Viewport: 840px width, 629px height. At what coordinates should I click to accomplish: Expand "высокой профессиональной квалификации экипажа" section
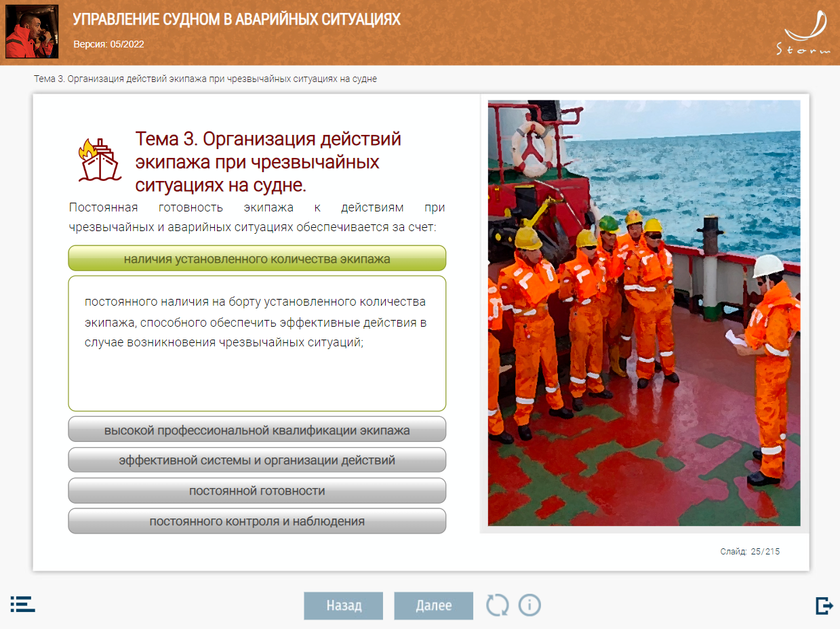tap(257, 430)
